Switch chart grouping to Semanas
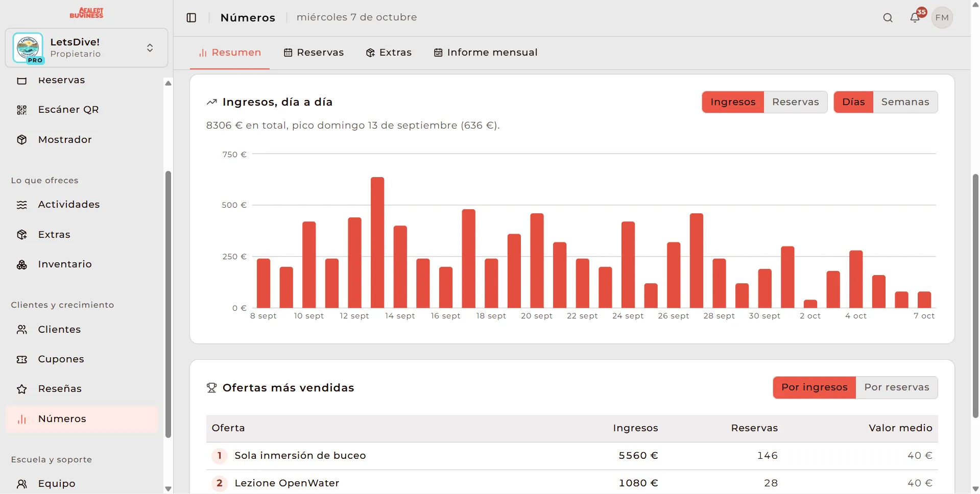The width and height of the screenshot is (980, 494). tap(905, 102)
